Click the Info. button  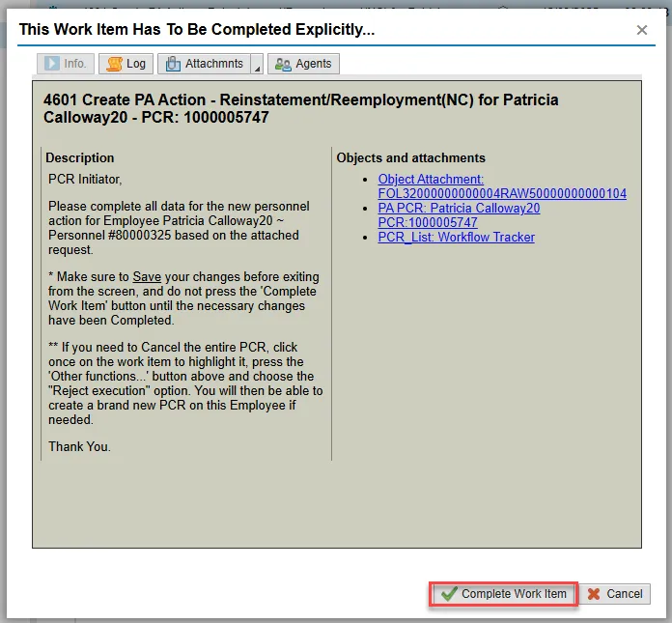click(x=65, y=64)
